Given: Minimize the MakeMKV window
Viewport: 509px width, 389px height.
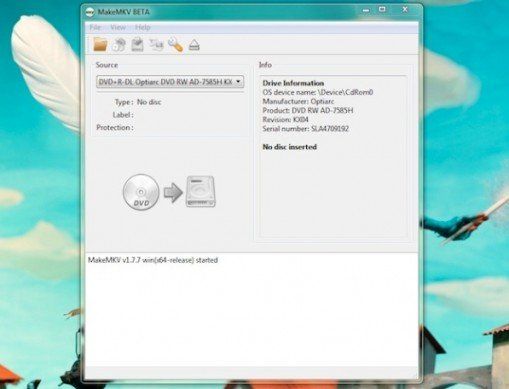Looking at the screenshot, I should click(x=366, y=10).
